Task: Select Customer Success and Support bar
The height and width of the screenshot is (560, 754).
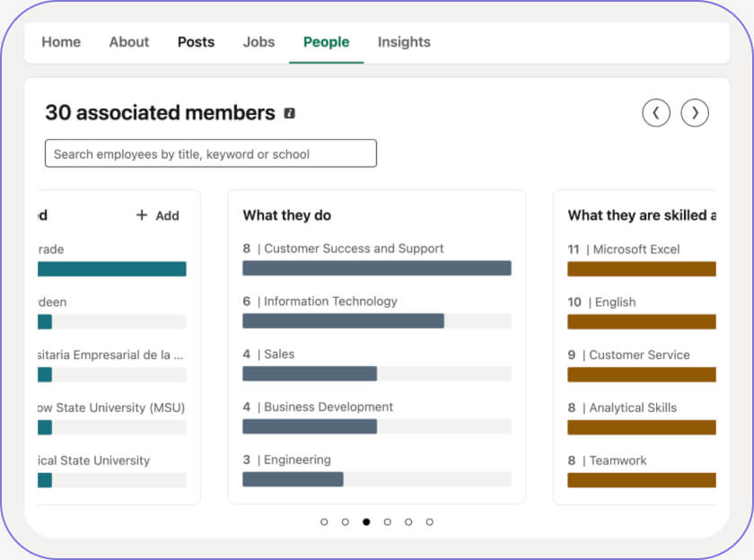Action: pos(376,268)
